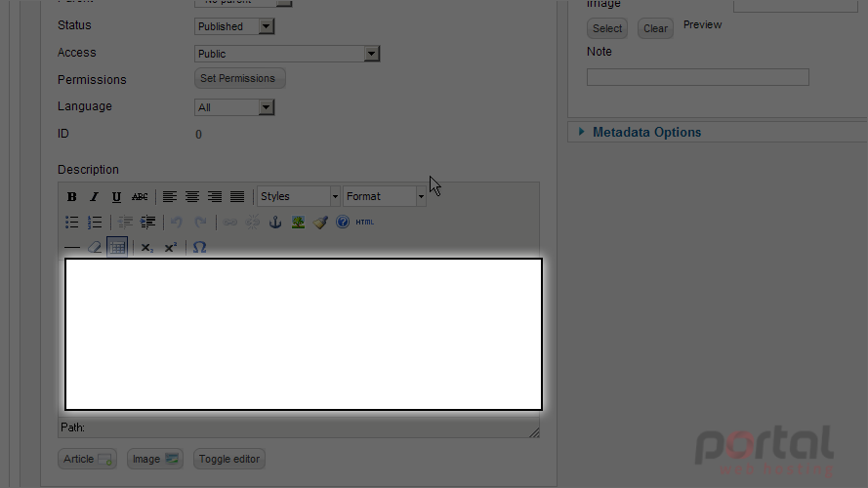Insert an anchor with anchor icon
Viewport: 868px width, 488px height.
point(275,222)
